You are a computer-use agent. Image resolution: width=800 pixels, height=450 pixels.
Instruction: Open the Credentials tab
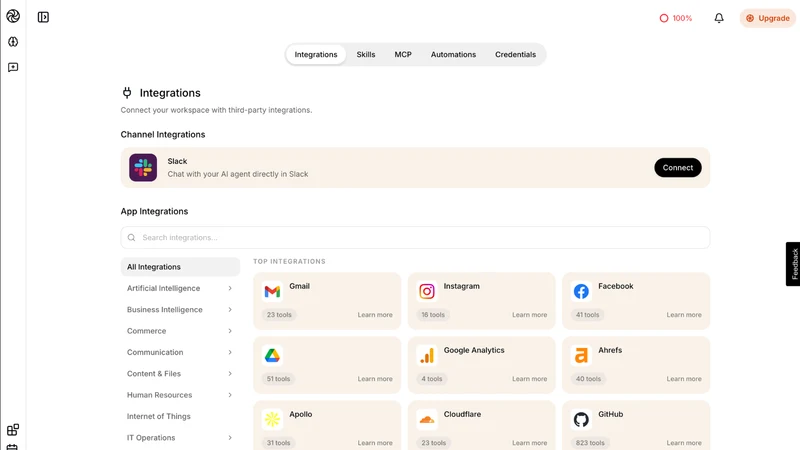515,55
